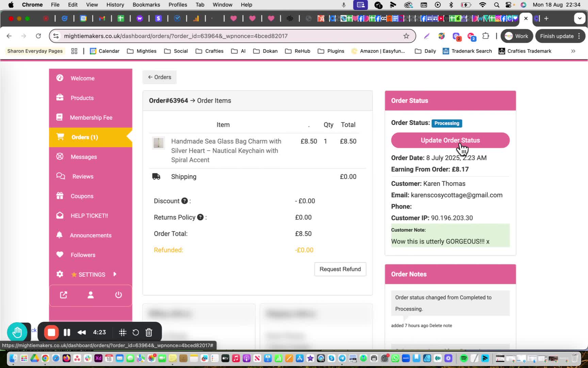
Task: Open a new browser tab
Action: pos(546,18)
